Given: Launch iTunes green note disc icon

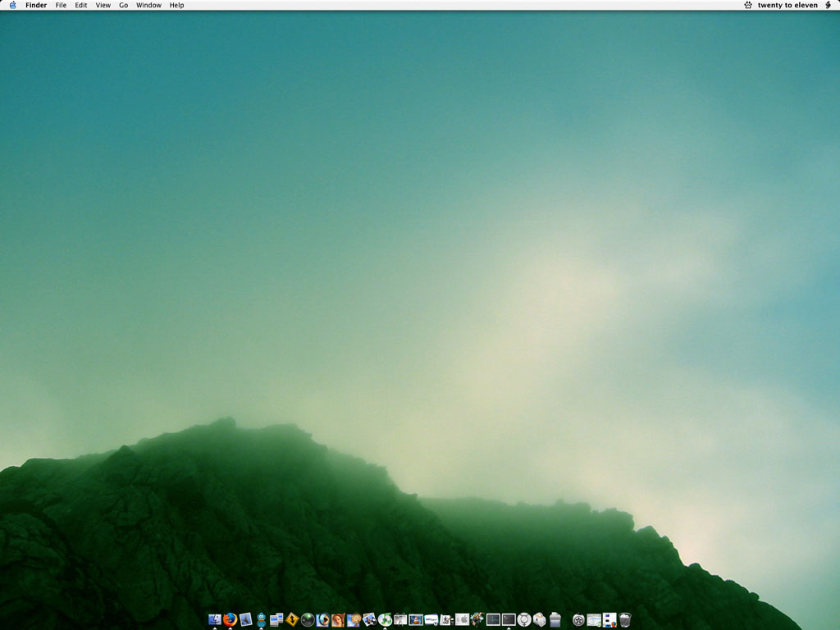Looking at the screenshot, I should 385,620.
